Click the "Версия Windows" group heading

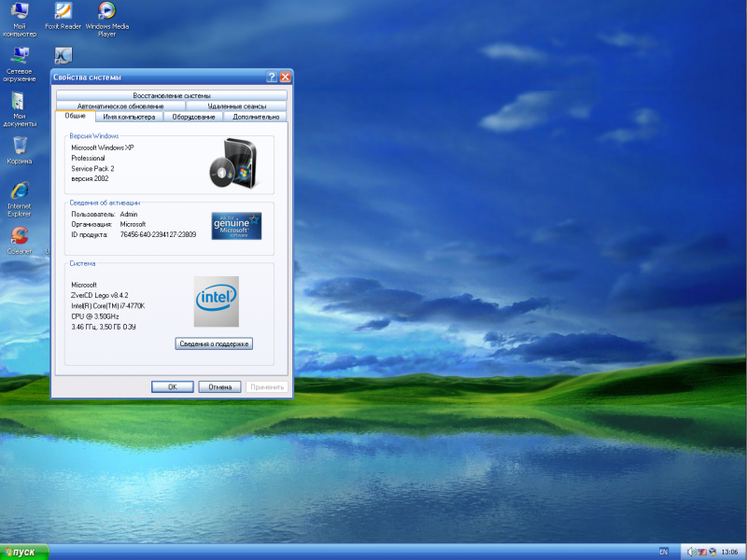click(x=94, y=135)
